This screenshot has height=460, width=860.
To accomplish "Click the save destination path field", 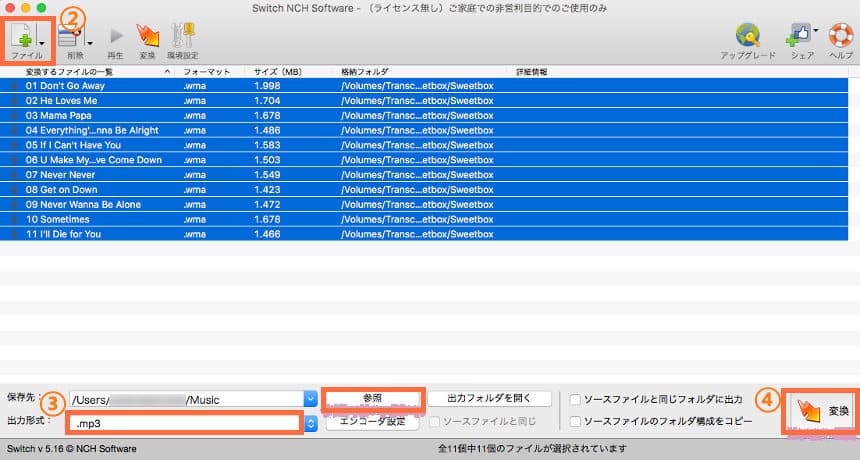I will pyautogui.click(x=186, y=400).
